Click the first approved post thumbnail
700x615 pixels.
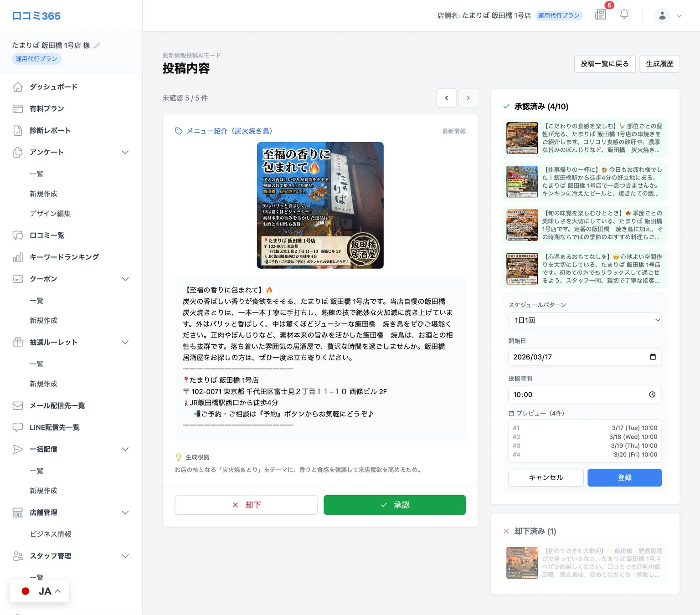(x=521, y=138)
